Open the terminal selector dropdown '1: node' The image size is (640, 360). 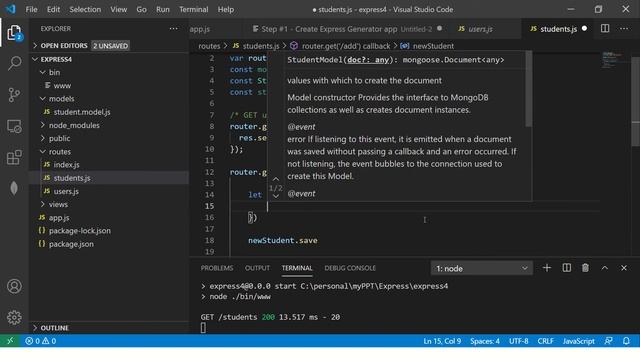coord(482,269)
